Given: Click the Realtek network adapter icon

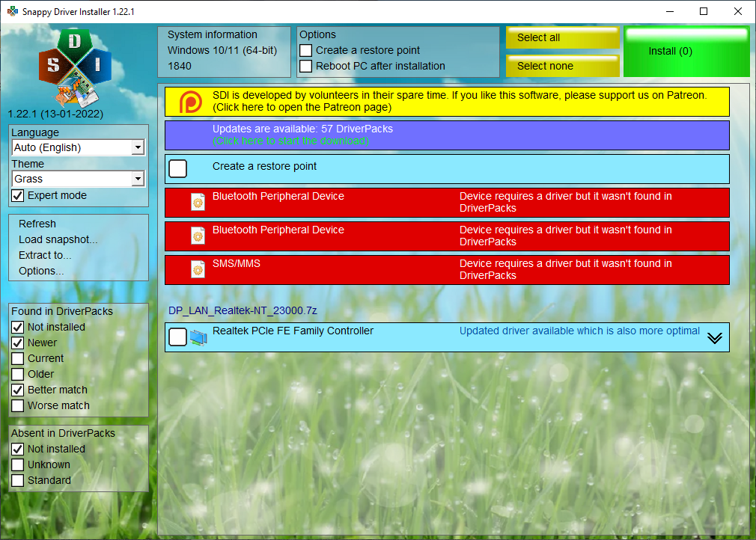Looking at the screenshot, I should (x=198, y=337).
